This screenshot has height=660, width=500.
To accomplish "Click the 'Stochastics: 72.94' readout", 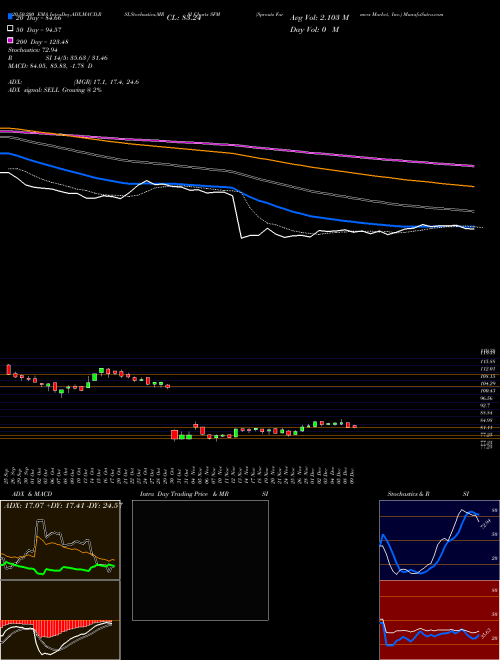I will click(32, 50).
